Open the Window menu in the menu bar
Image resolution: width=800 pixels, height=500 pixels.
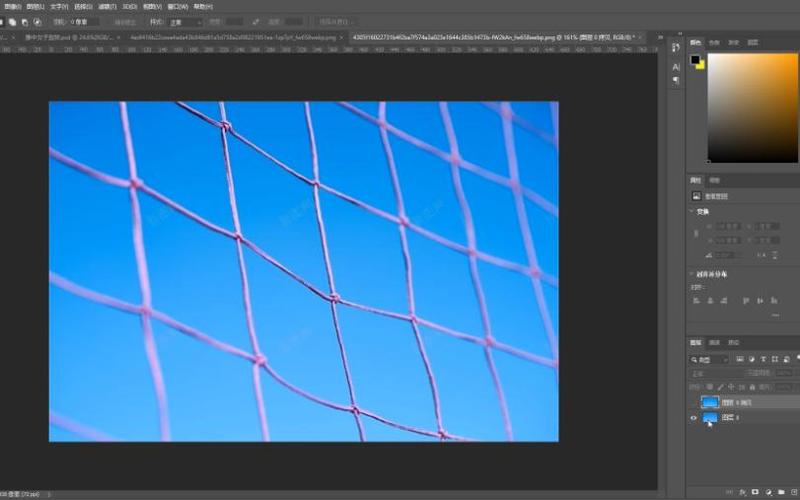pyautogui.click(x=178, y=7)
